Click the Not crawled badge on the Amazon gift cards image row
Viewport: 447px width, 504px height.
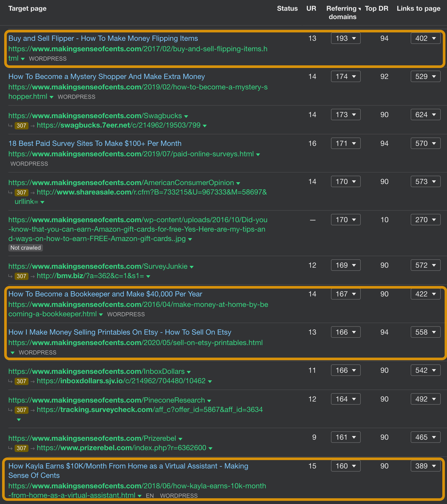(x=25, y=248)
